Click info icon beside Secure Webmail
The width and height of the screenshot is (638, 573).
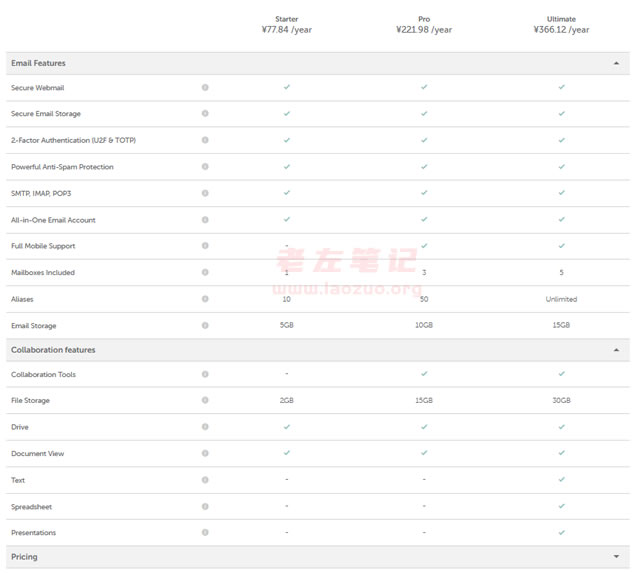click(205, 88)
